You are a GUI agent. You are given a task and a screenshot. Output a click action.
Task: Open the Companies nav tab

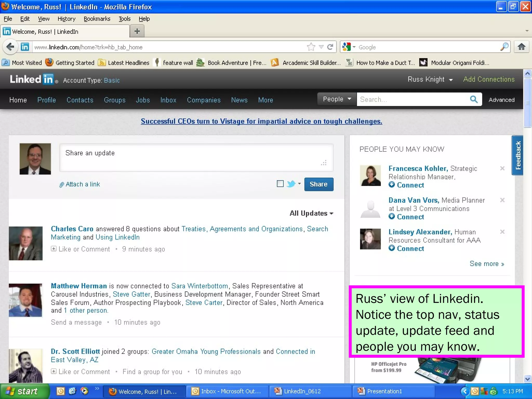204,100
